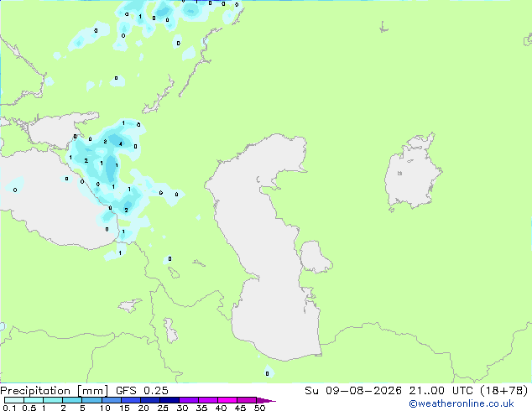
Task: Click the 'Precipitation [mm]' title text
Action: pyautogui.click(x=54, y=391)
